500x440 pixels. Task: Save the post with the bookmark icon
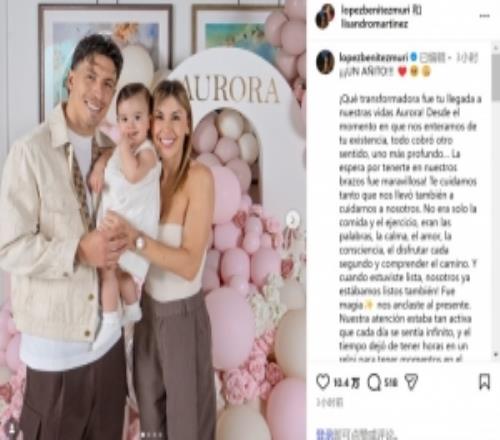(484, 382)
